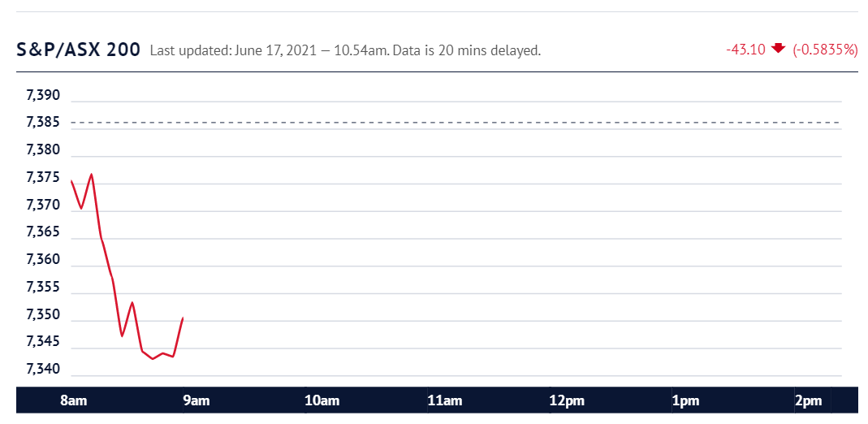Click the -43.10 point change value
The height and width of the screenshot is (424, 868).
pos(745,50)
